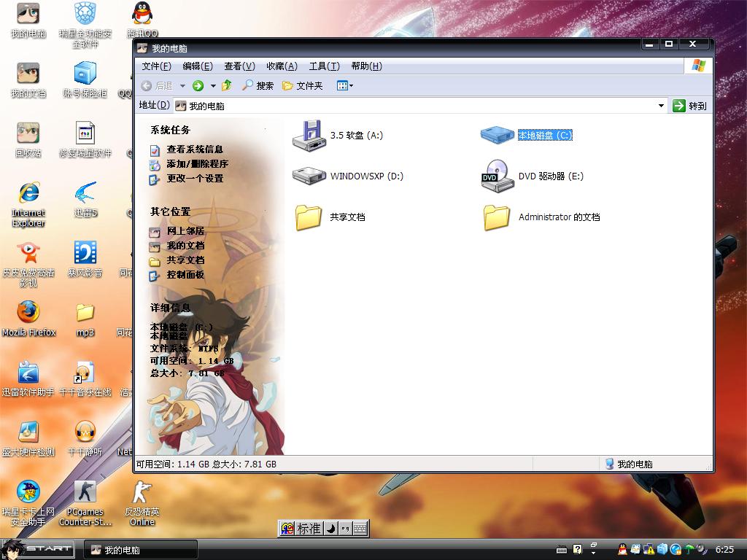
Task: Click the 查看系统信息 task link
Action: (195, 149)
